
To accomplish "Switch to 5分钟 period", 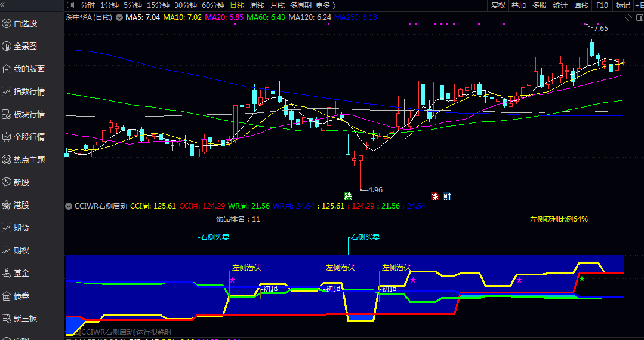I will click(x=133, y=5).
